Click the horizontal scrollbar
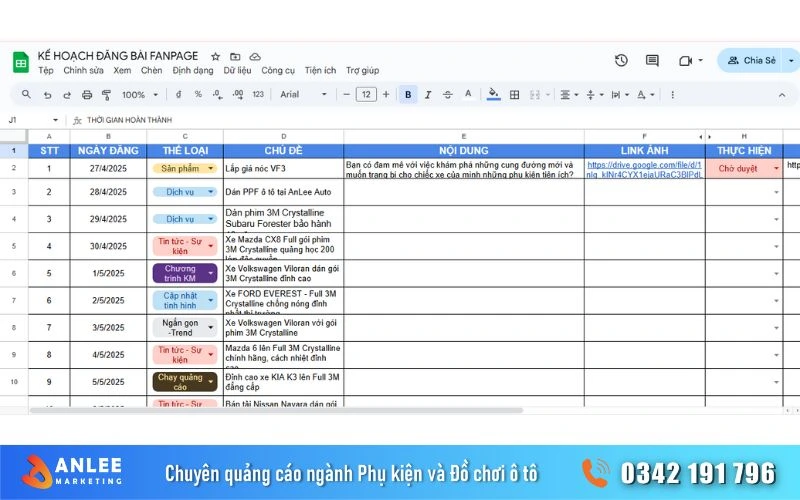Screen dimensions: 800x500 point(277,410)
